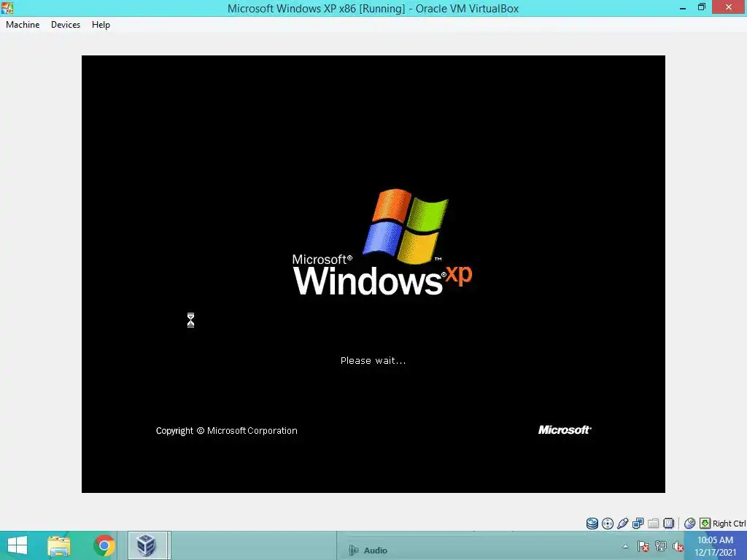This screenshot has height=560, width=747.
Task: Open the network status tray icon
Action: [661, 546]
